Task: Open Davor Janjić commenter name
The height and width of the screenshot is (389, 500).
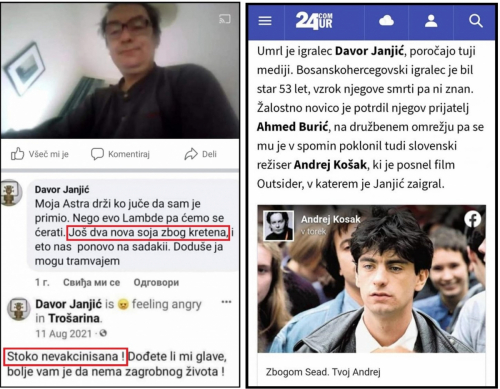Action: [62, 190]
